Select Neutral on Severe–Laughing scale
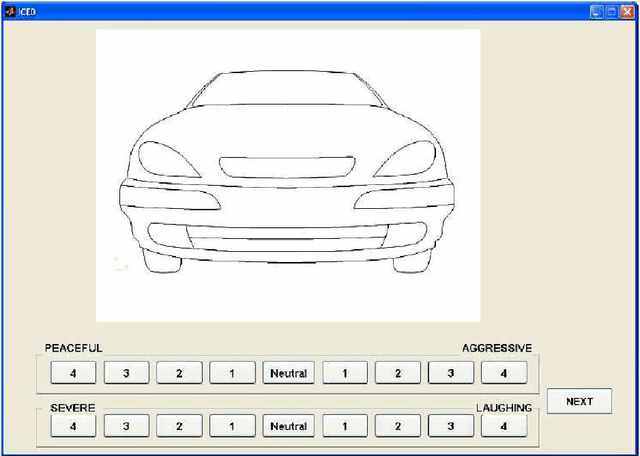Image resolution: width=640 pixels, height=456 pixels. (x=289, y=426)
